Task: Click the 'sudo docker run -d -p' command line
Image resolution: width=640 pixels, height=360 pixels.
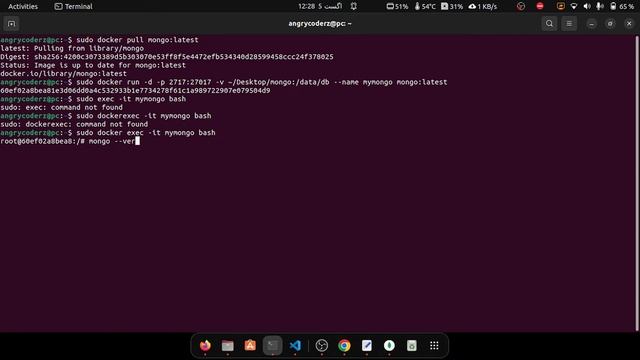Action: click(224, 82)
